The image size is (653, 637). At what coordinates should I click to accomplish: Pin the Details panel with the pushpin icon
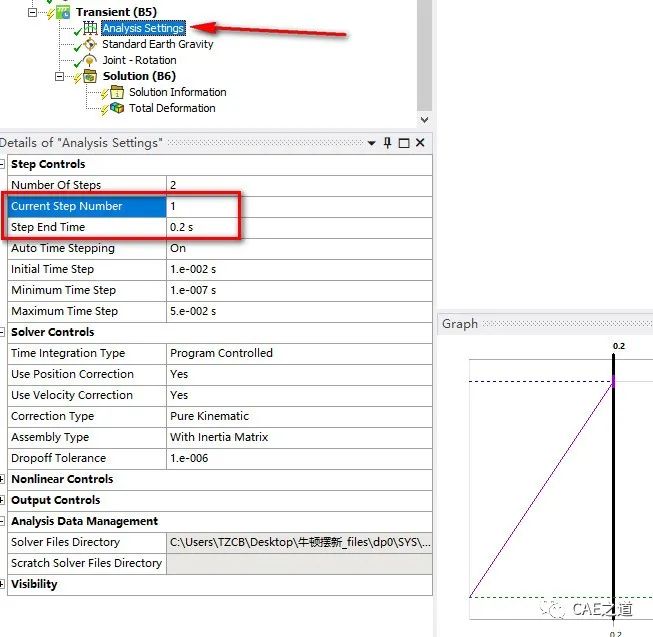[387, 143]
